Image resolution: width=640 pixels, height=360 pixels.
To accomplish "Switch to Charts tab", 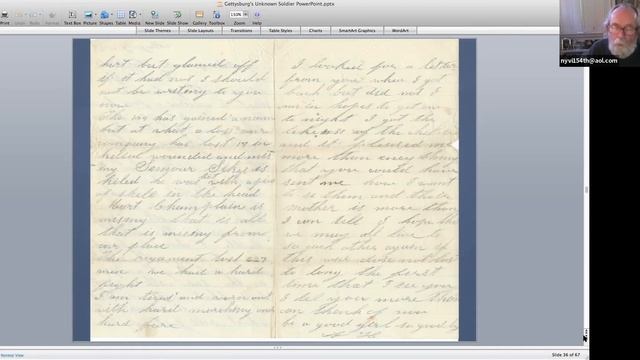I will 316,31.
